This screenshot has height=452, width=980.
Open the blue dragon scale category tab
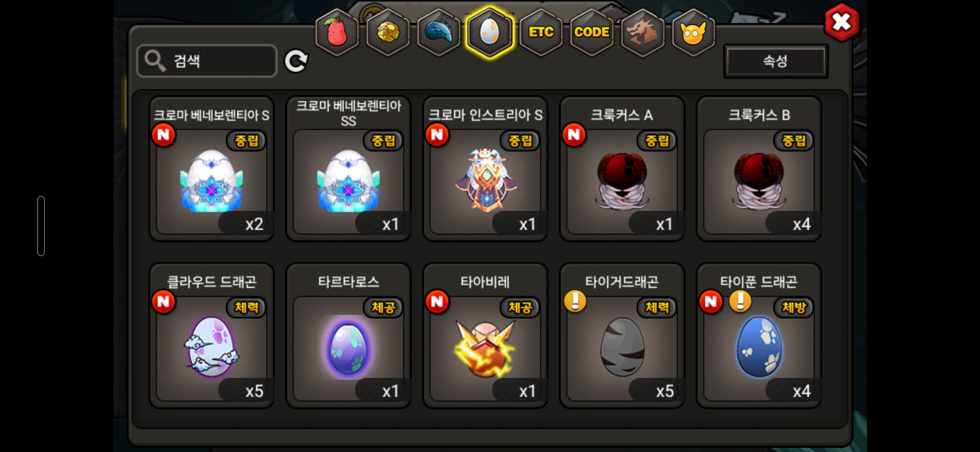click(x=439, y=32)
